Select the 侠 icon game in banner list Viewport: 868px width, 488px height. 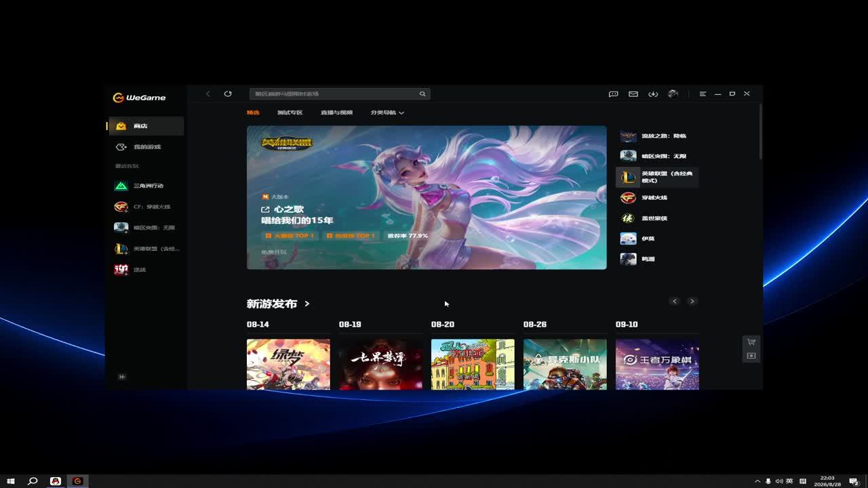tap(656, 218)
